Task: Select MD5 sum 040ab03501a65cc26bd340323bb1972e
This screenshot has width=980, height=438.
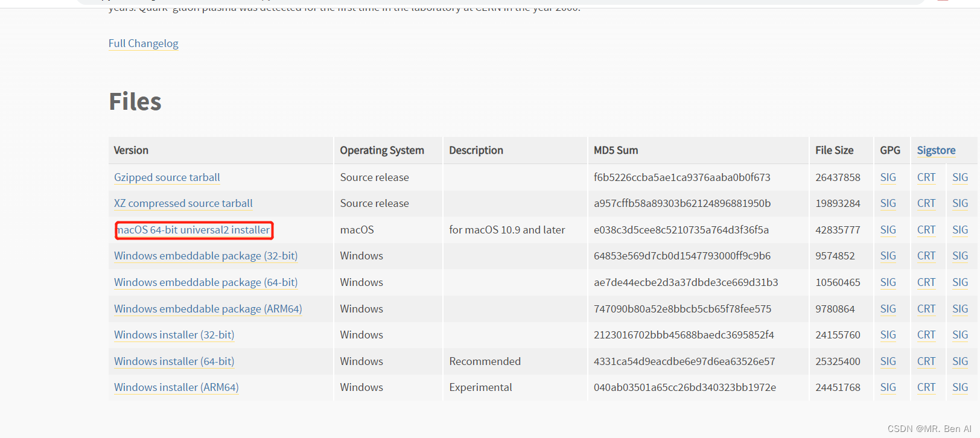Action: pyautogui.click(x=685, y=387)
